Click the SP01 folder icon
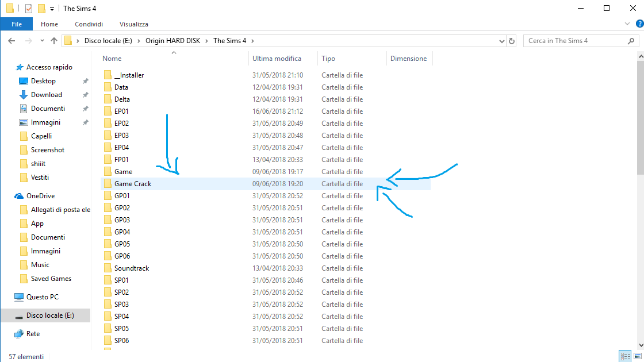This screenshot has width=644, height=362. 108,280
